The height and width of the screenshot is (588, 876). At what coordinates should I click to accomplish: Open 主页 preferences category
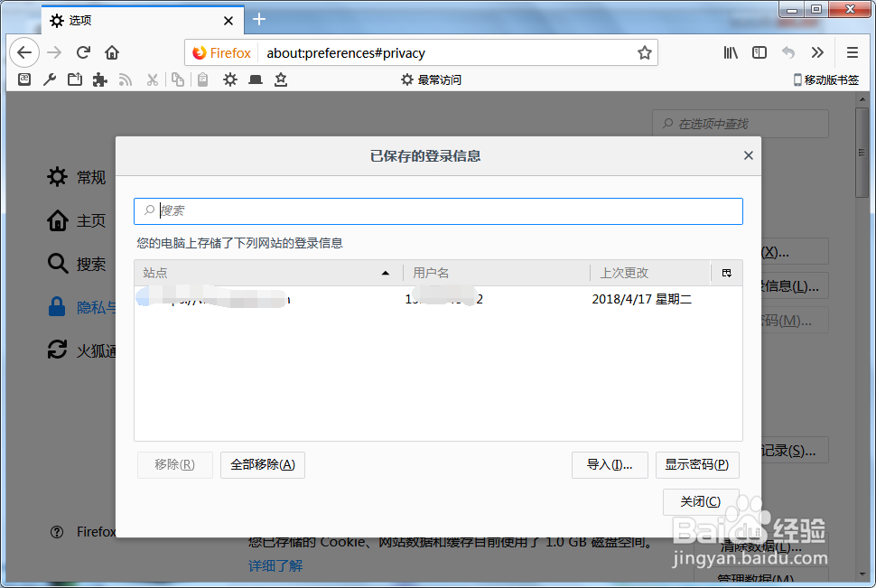pos(77,220)
